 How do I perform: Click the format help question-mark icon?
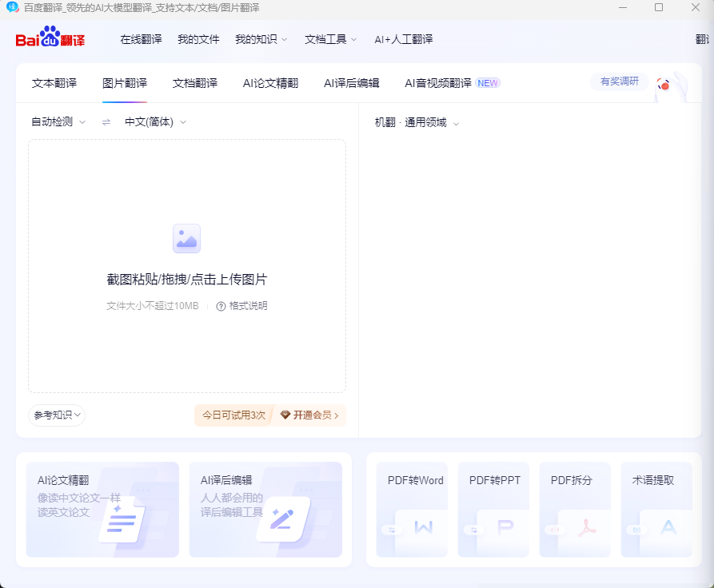click(221, 306)
